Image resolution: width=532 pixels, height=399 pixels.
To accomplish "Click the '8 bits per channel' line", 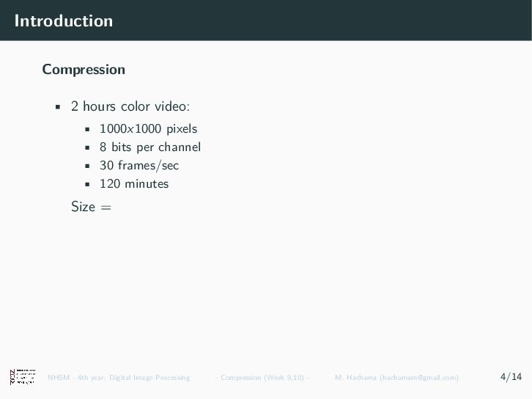I will coord(150,147).
